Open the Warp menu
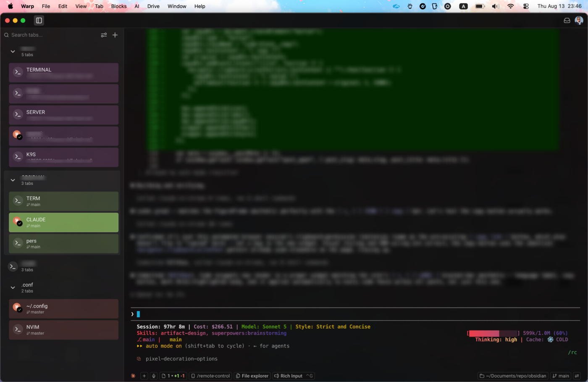 [x=27, y=6]
